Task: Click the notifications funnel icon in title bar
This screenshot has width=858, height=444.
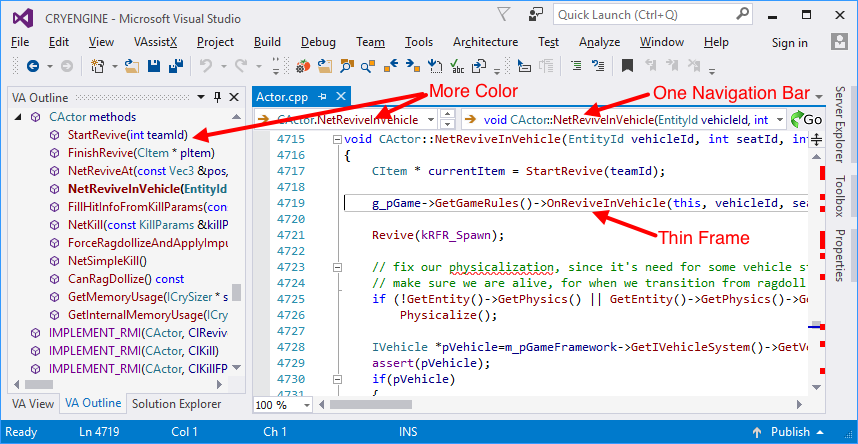Action: pos(504,14)
